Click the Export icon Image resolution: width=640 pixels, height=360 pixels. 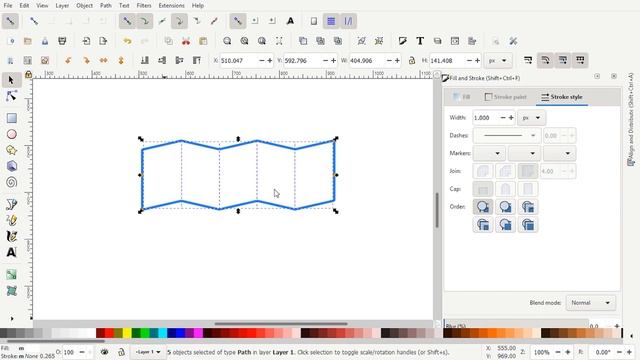(x=103, y=41)
